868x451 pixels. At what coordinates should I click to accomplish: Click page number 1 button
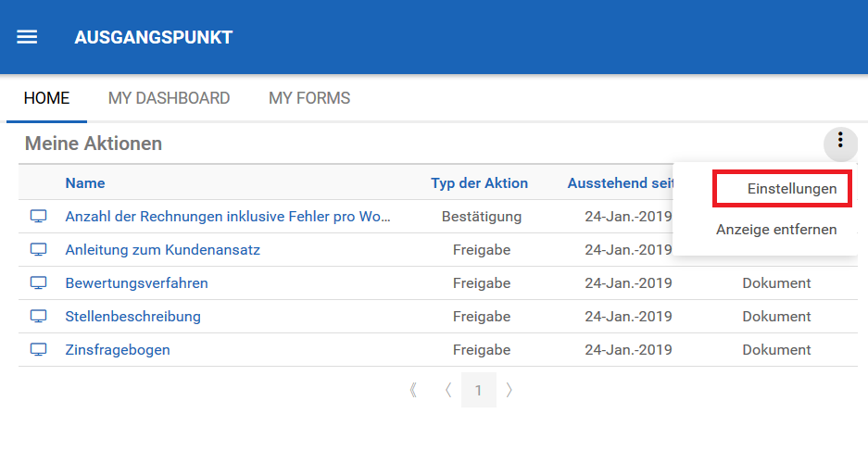tap(478, 390)
